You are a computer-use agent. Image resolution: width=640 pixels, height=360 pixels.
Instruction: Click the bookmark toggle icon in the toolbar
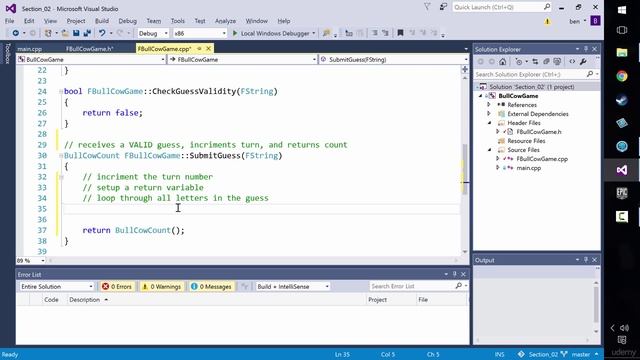400,33
